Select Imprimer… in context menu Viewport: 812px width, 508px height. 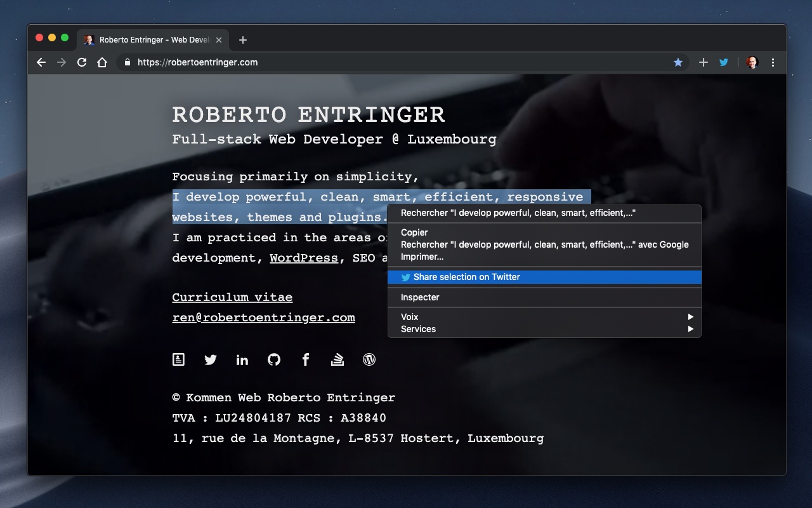pyautogui.click(x=544, y=257)
